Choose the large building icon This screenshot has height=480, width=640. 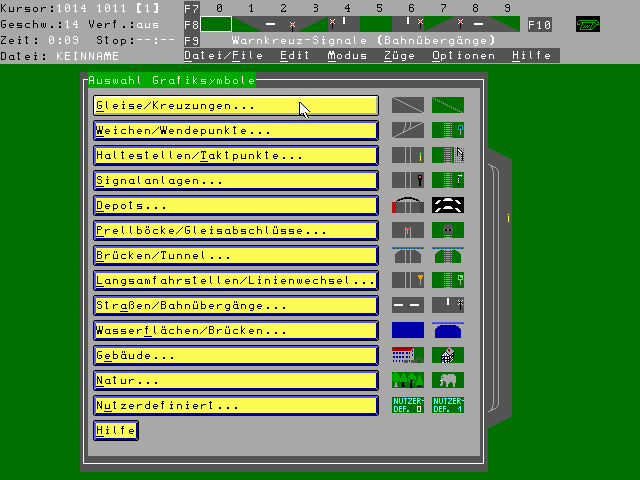[407, 355]
